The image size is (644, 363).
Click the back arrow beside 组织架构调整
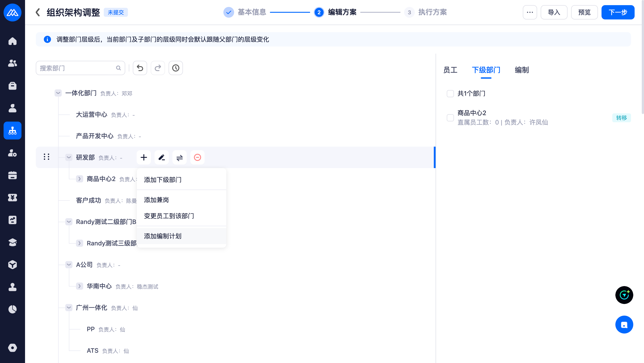click(x=38, y=12)
